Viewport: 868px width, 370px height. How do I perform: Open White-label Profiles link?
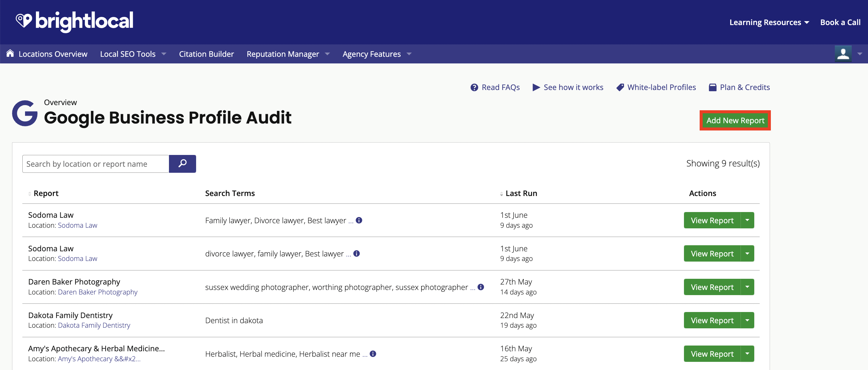[x=661, y=87]
